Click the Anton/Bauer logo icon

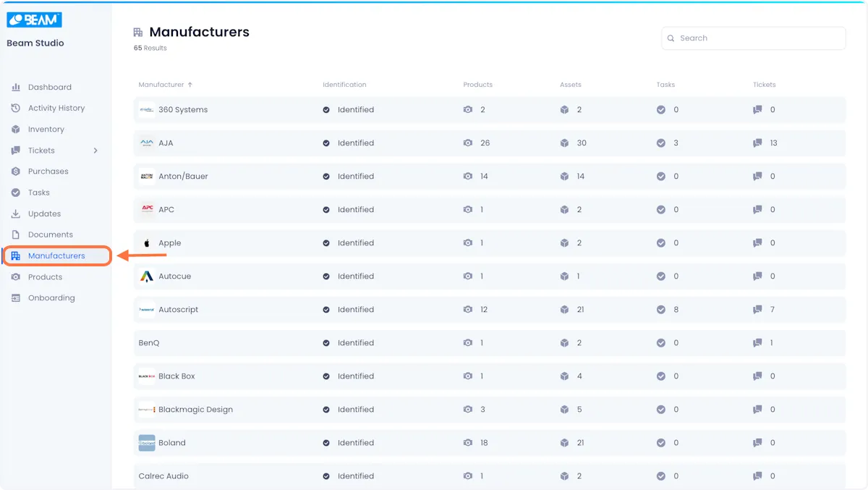coord(147,177)
